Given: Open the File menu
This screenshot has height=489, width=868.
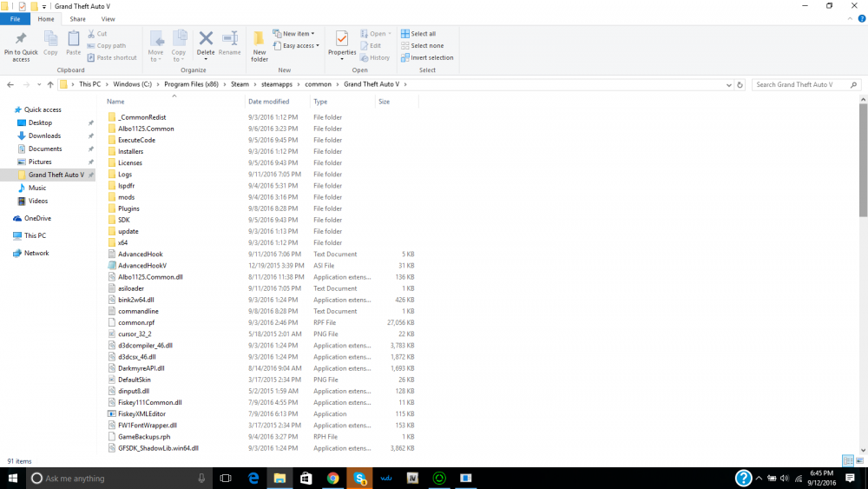Looking at the screenshot, I should click(x=15, y=19).
